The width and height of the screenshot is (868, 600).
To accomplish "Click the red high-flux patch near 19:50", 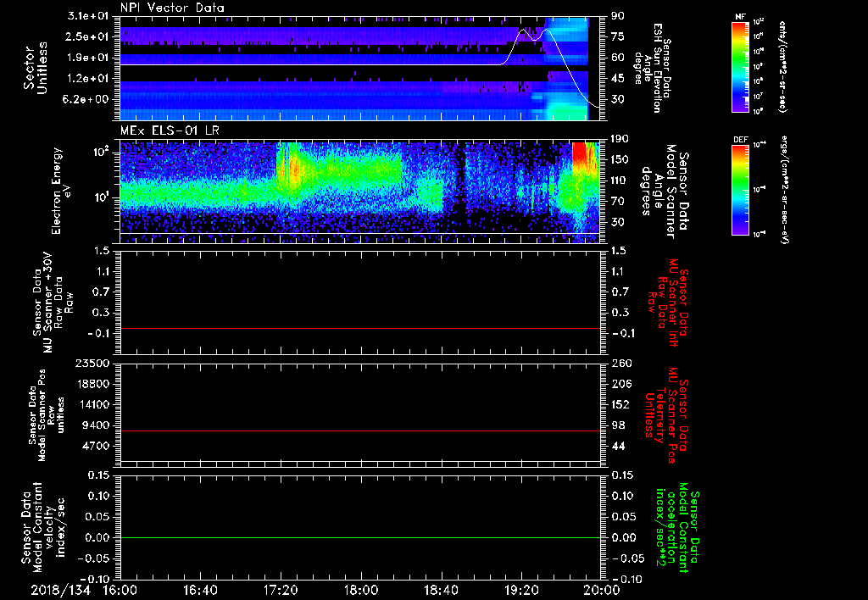I will tap(579, 153).
